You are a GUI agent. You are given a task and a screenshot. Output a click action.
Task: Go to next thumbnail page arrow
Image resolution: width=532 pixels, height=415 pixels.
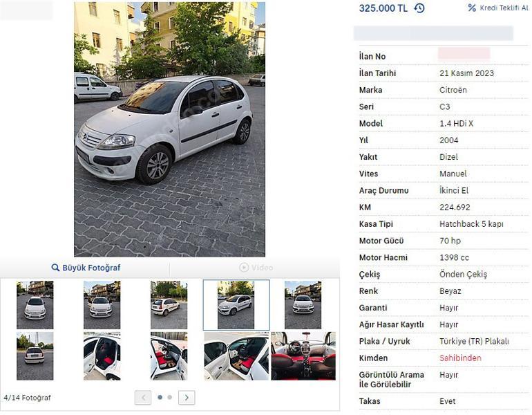tap(187, 398)
